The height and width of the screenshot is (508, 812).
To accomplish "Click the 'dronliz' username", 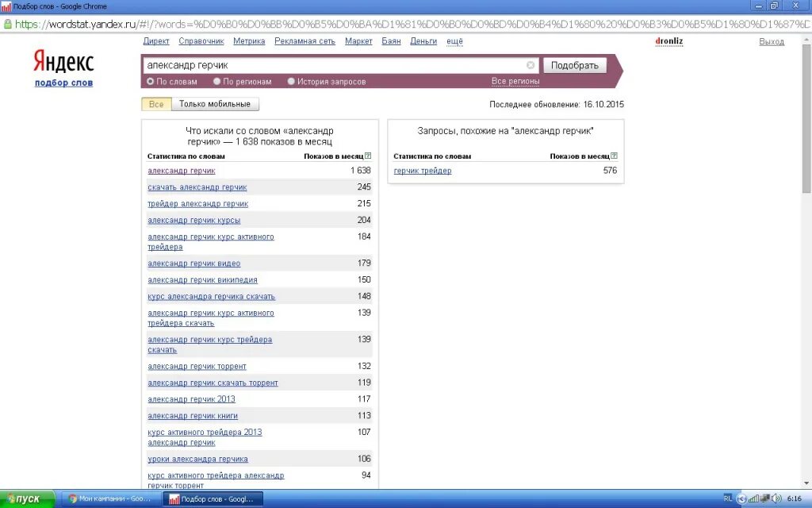I will point(669,41).
